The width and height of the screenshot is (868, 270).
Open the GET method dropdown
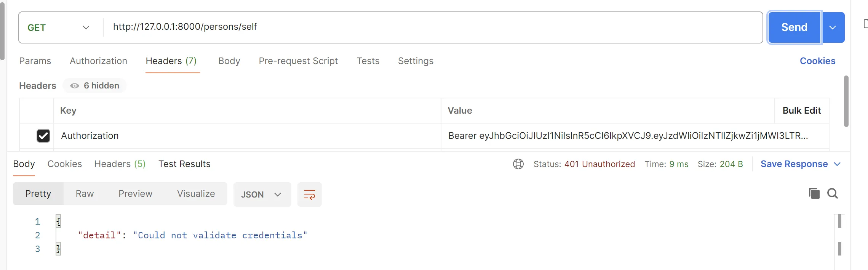click(x=59, y=27)
